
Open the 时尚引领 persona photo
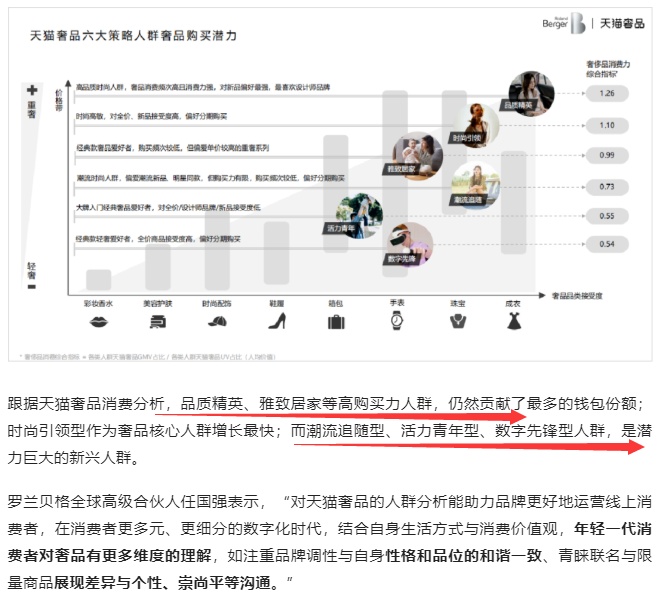(476, 125)
